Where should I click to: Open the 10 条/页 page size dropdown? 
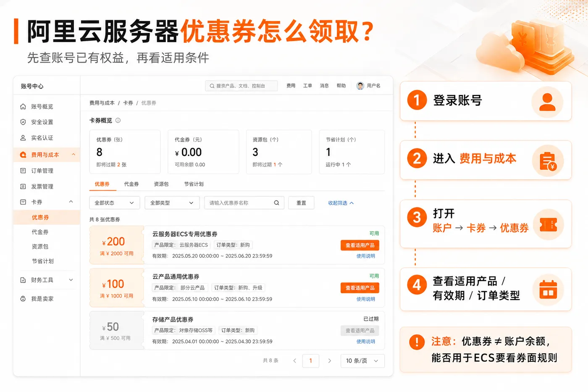362,361
